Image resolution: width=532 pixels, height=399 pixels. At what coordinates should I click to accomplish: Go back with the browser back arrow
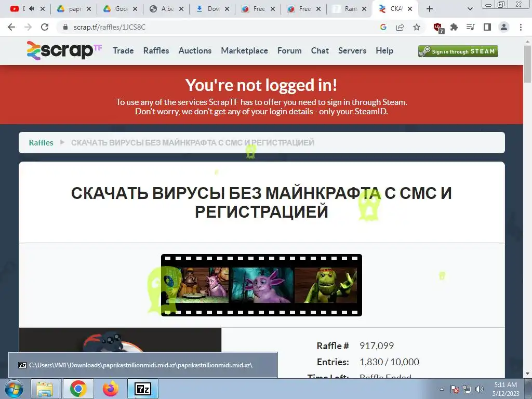11,27
